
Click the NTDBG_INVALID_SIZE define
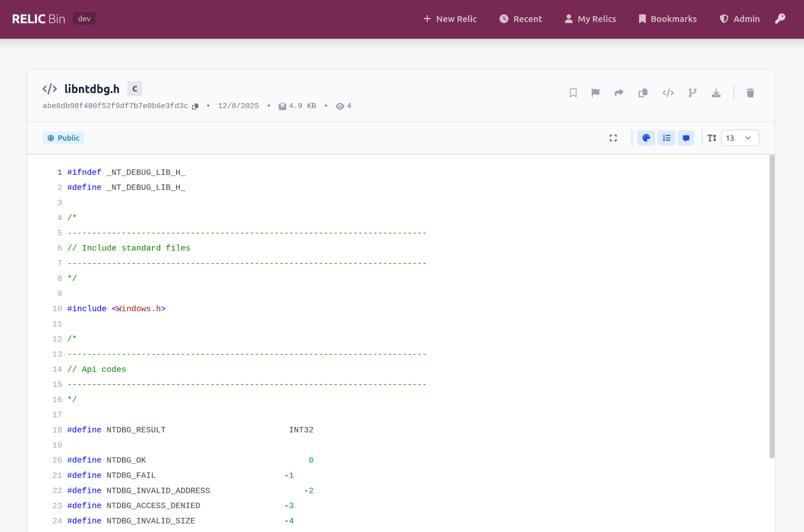point(181,521)
